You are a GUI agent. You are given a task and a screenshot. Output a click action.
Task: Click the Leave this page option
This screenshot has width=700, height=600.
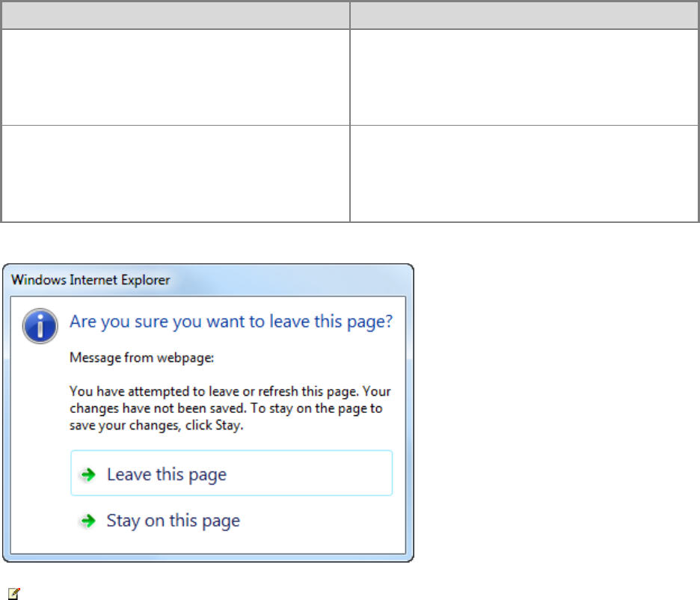point(231,474)
